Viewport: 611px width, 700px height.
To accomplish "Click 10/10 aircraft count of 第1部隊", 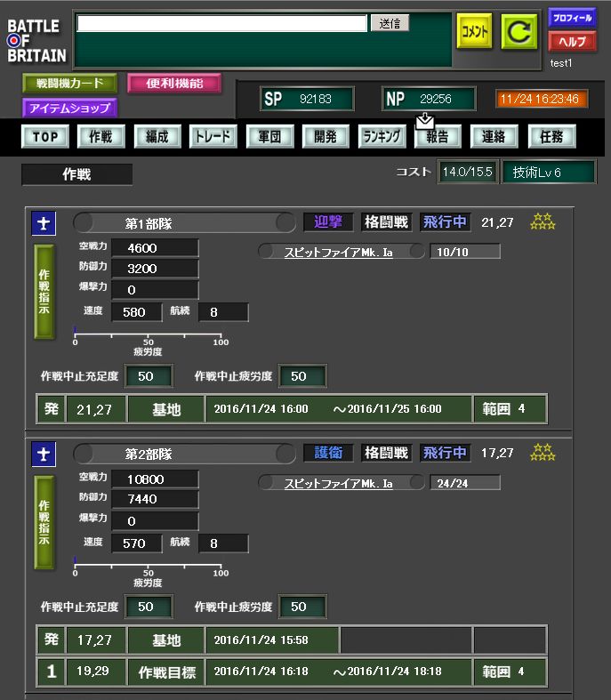I will click(x=465, y=252).
